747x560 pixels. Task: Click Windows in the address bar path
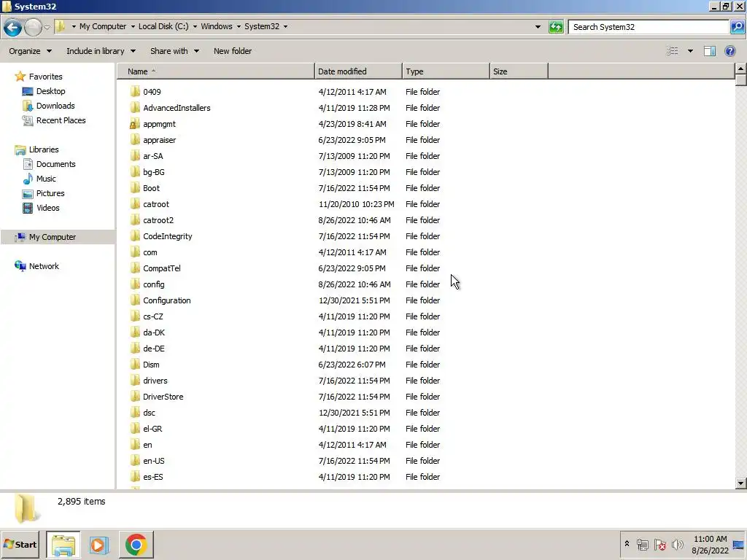tap(216, 27)
